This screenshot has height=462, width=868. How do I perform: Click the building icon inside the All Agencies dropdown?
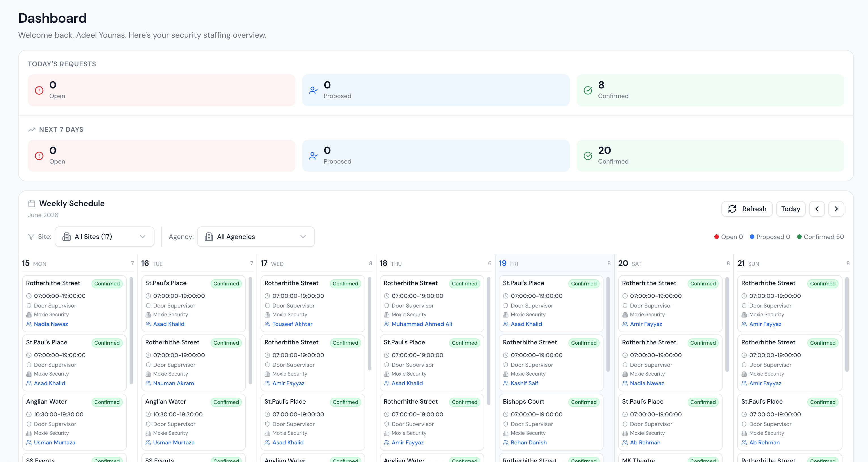209,237
